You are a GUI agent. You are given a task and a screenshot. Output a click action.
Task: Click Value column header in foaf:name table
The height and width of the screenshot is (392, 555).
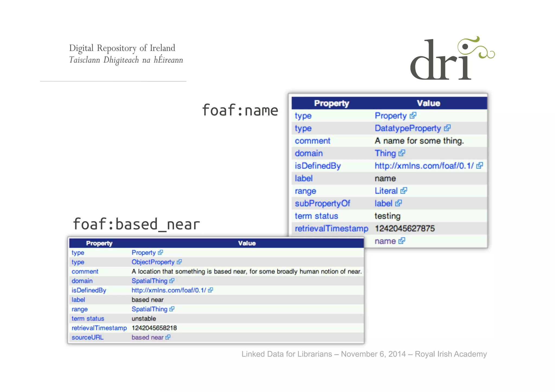(x=428, y=103)
